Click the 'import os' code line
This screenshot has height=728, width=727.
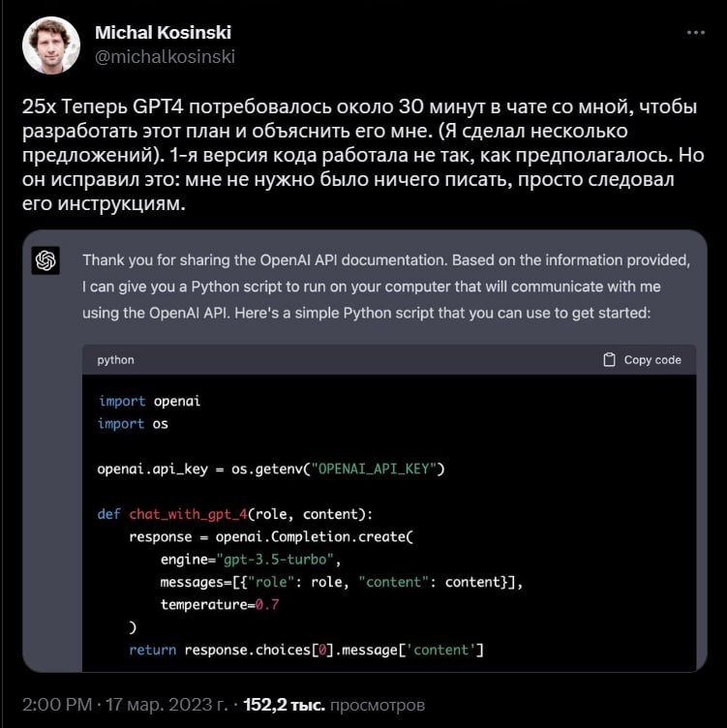(x=134, y=423)
